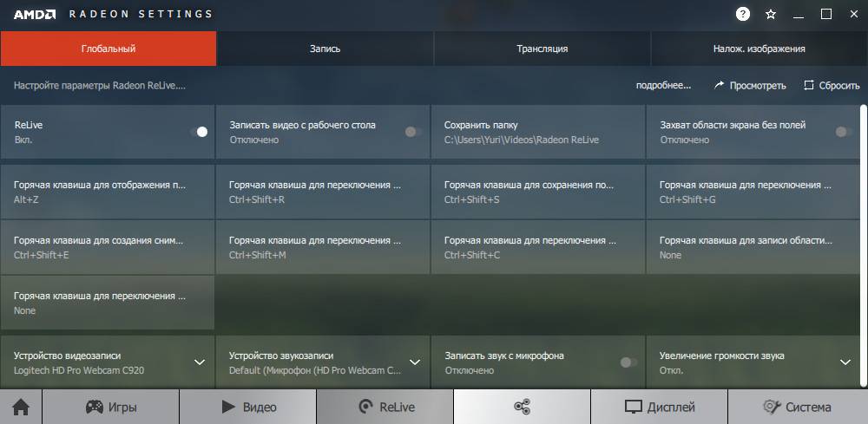The width and height of the screenshot is (868, 424).
Task: Go to the Home icon tab
Action: pos(21,408)
